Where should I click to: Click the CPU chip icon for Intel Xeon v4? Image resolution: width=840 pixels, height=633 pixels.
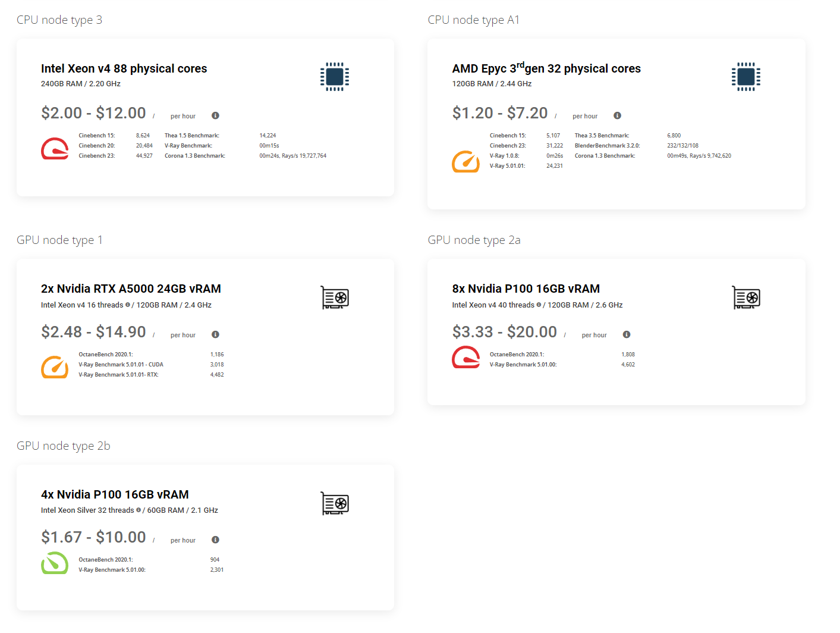[x=335, y=77]
